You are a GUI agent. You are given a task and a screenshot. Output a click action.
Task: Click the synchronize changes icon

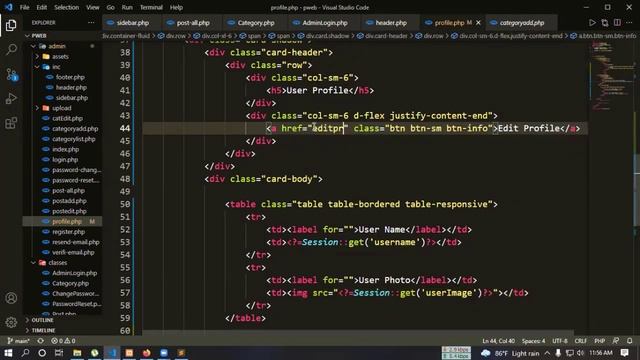[40, 341]
